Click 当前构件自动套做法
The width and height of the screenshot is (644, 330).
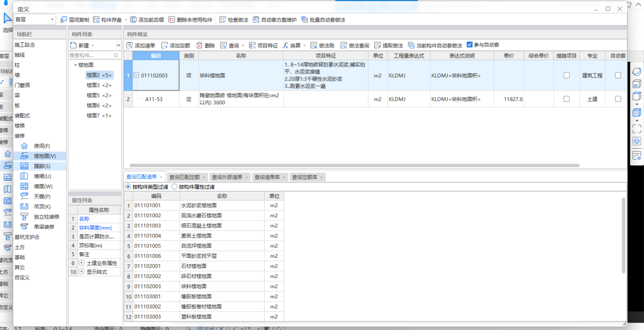[x=435, y=45]
